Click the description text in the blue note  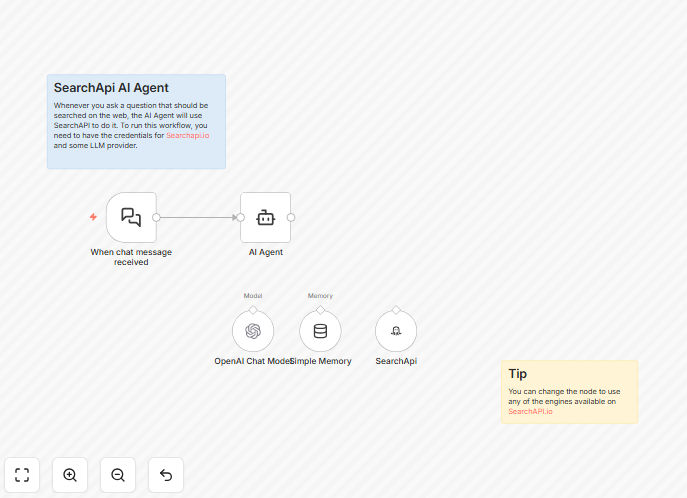pos(131,125)
